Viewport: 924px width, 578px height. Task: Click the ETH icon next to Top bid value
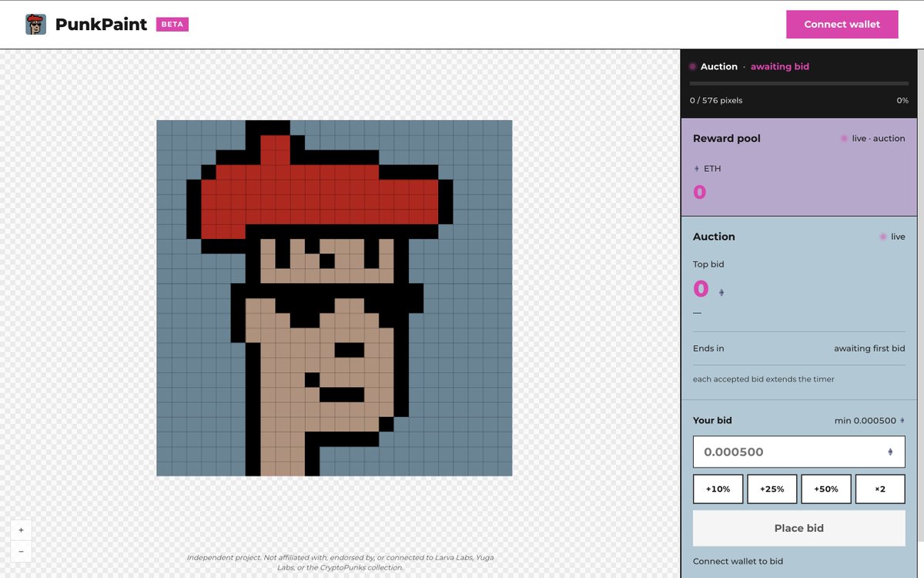[721, 293]
